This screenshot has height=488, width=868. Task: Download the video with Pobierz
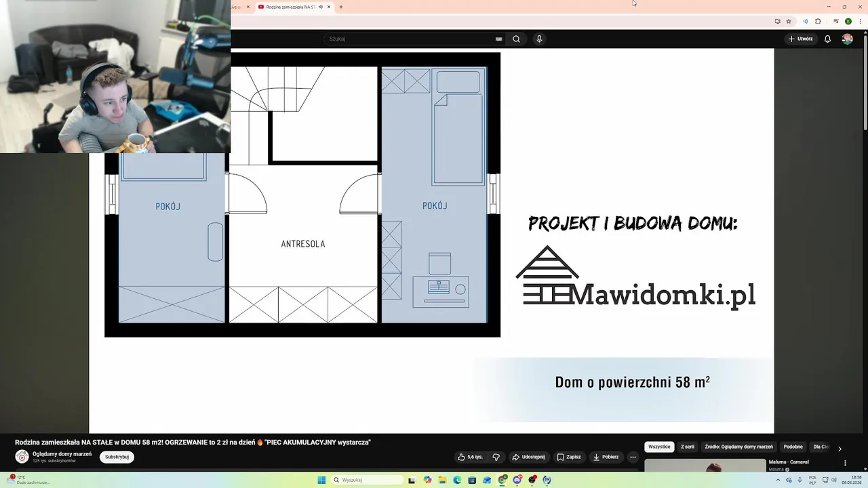[606, 457]
